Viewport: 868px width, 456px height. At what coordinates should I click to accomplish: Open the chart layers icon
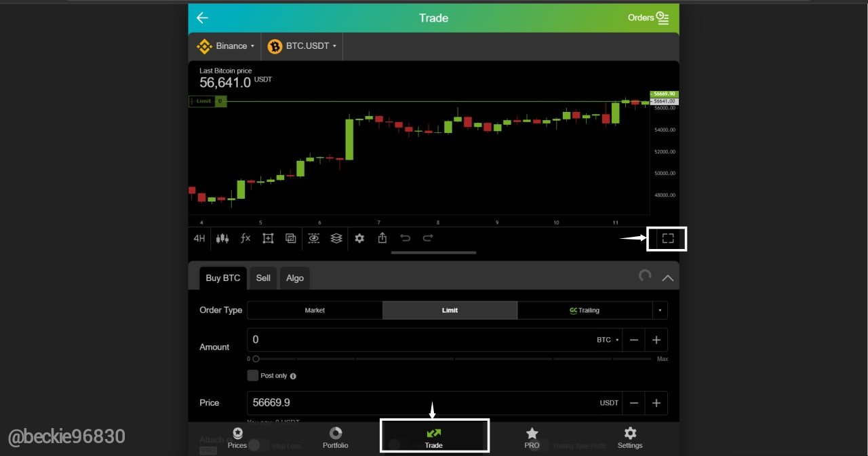click(336, 238)
